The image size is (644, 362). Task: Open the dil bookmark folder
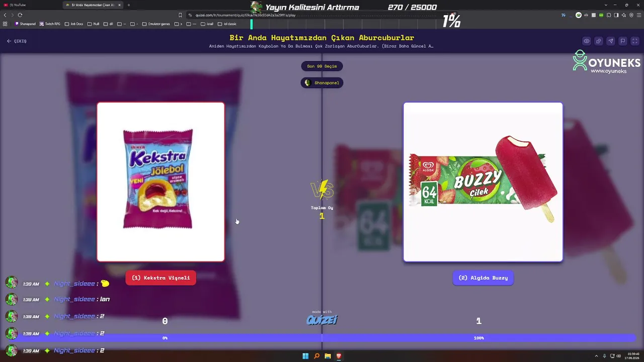click(108, 24)
